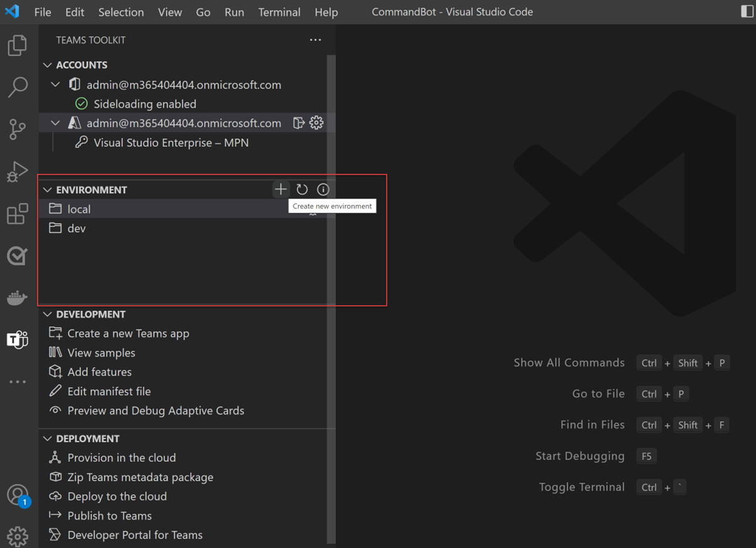This screenshot has height=548, width=756.
Task: Collapse the DEPLOYMENT section
Action: coord(48,438)
